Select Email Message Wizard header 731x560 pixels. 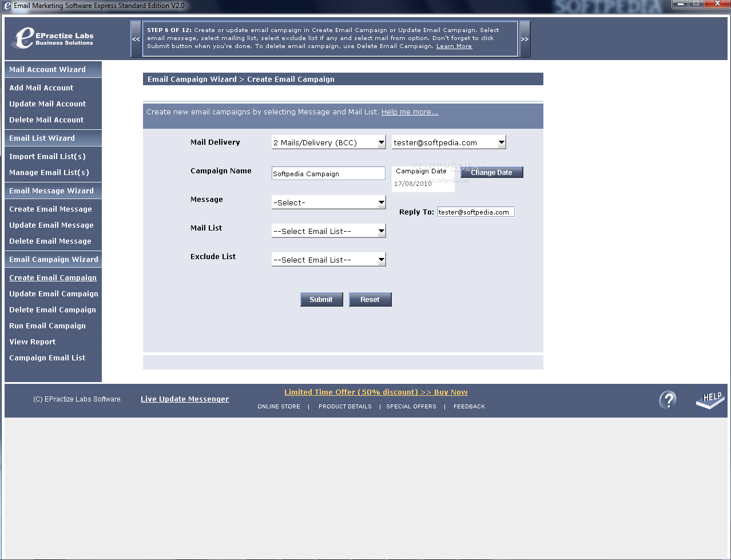click(53, 190)
